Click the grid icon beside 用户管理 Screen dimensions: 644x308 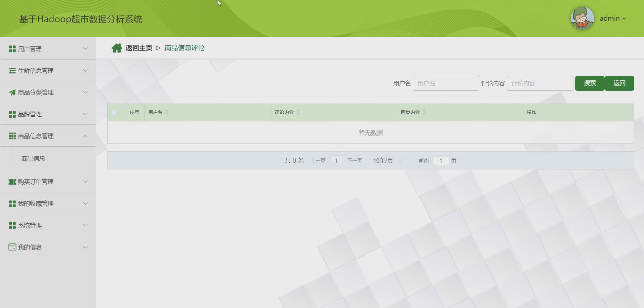(x=12, y=49)
